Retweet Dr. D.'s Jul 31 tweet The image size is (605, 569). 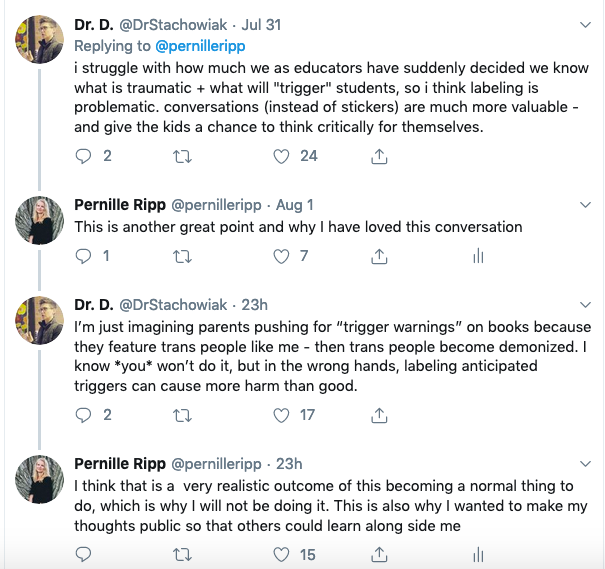(182, 156)
